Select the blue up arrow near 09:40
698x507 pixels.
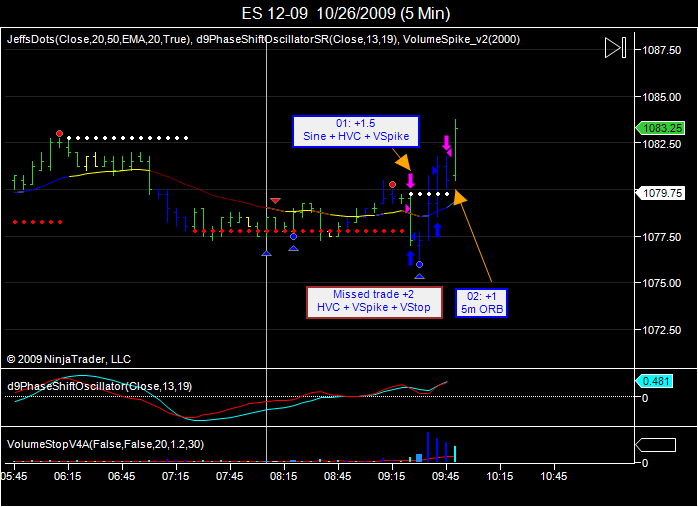(438, 230)
